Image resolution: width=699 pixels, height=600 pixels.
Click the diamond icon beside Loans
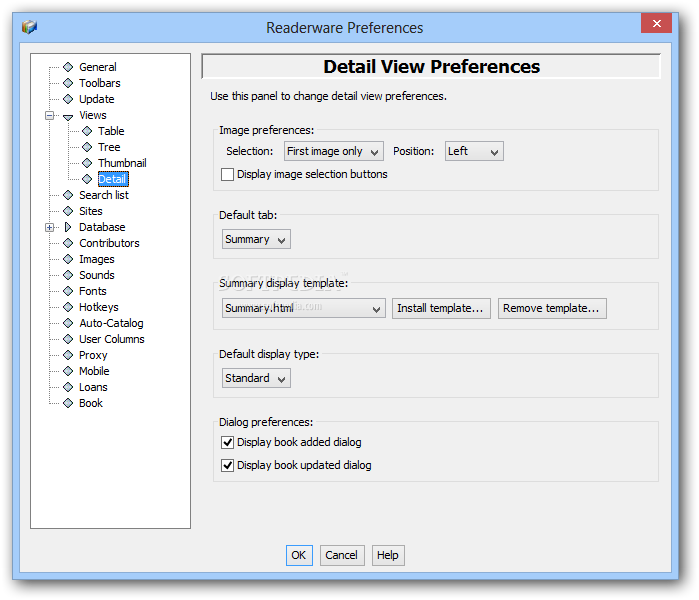click(68, 387)
